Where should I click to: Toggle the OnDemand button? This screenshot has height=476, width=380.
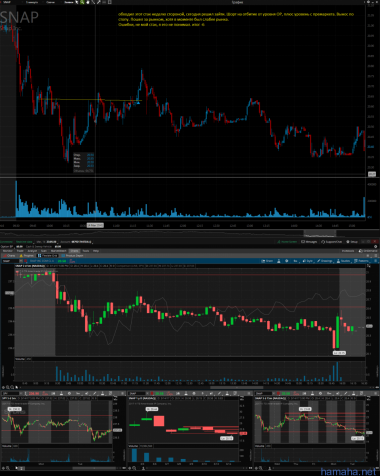[x=368, y=251]
